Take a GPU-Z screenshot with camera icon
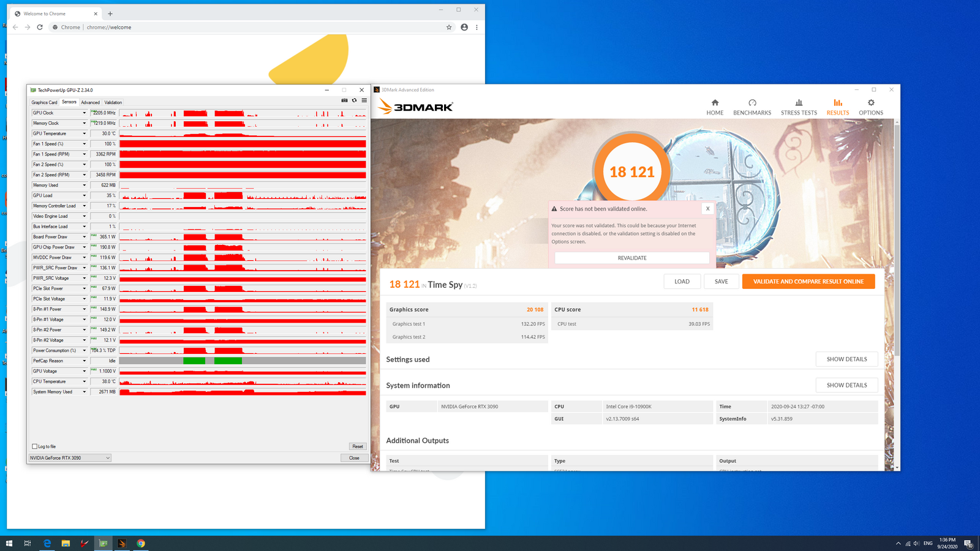The height and width of the screenshot is (551, 980). pyautogui.click(x=344, y=100)
